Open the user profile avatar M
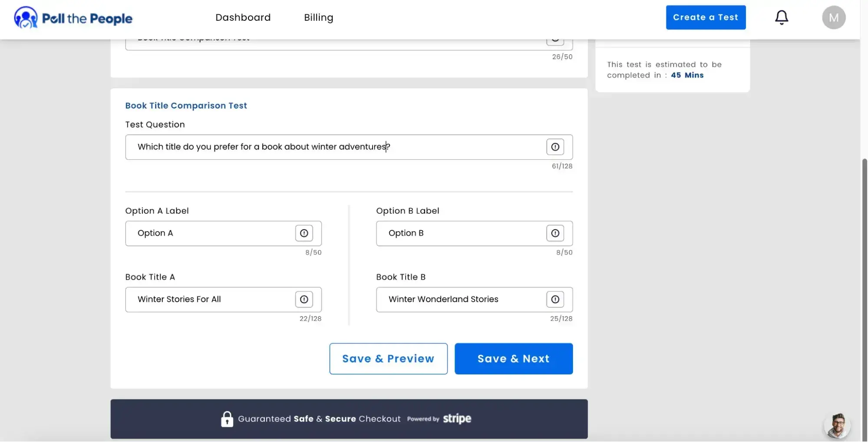The height and width of the screenshot is (442, 868). [833, 18]
